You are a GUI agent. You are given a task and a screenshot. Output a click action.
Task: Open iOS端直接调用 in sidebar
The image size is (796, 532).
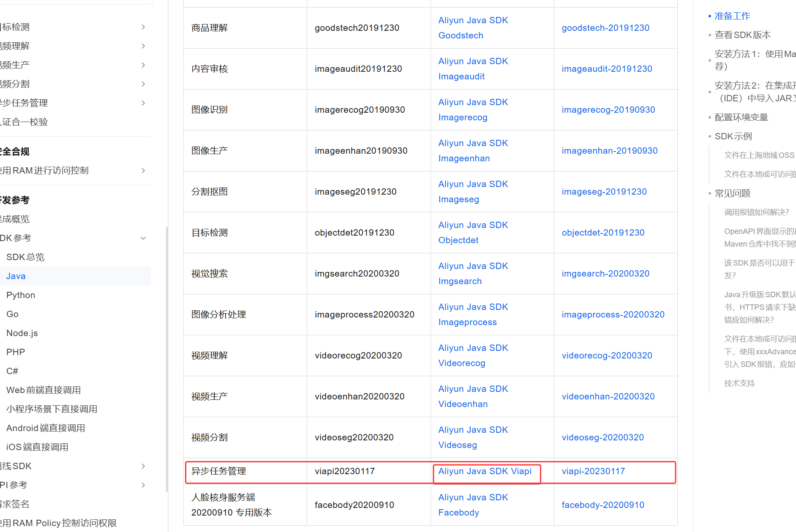click(x=37, y=447)
